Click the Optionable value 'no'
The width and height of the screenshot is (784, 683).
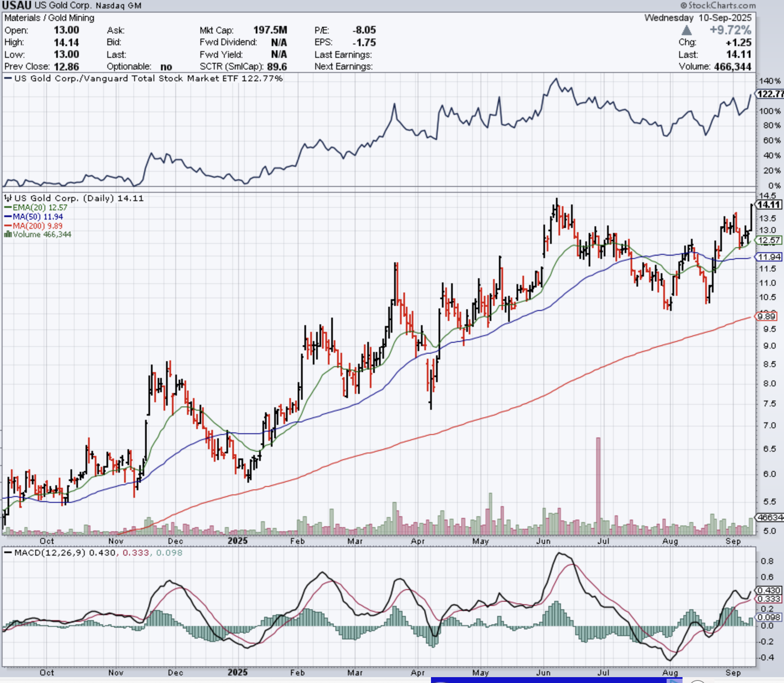point(166,67)
